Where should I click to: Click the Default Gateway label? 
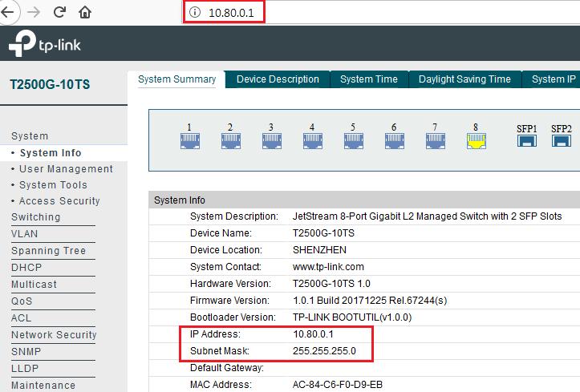tap(227, 368)
